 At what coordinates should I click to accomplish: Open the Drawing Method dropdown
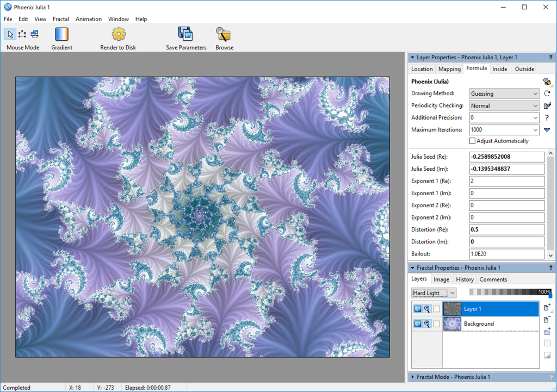(x=504, y=94)
